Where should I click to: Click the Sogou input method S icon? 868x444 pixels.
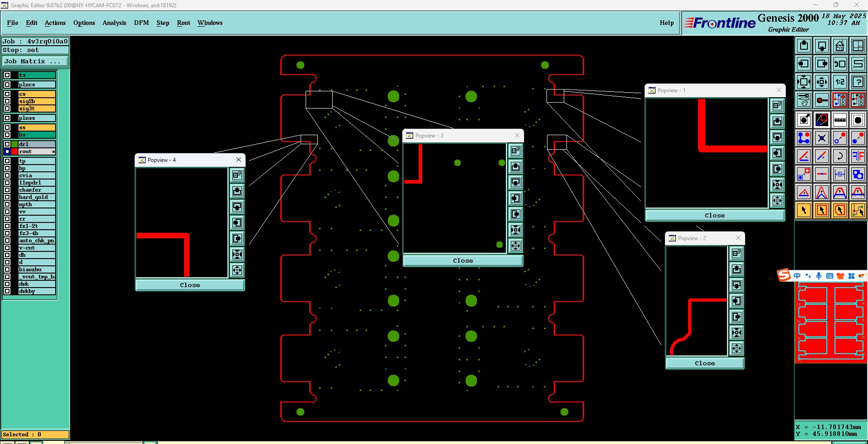pos(784,275)
